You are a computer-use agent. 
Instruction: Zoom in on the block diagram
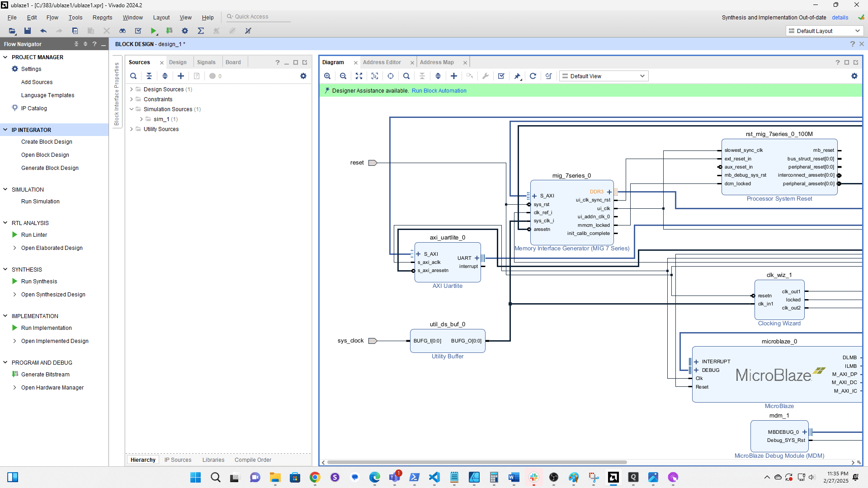[x=327, y=76]
